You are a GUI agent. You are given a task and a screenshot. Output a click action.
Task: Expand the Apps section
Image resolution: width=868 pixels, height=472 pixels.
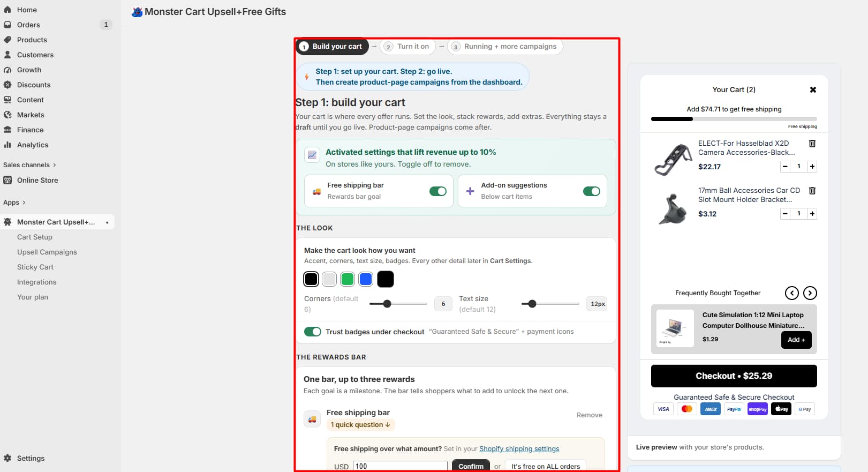14,203
